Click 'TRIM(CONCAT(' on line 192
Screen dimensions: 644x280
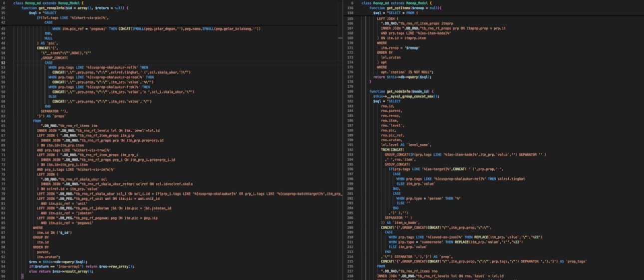tap(393, 149)
